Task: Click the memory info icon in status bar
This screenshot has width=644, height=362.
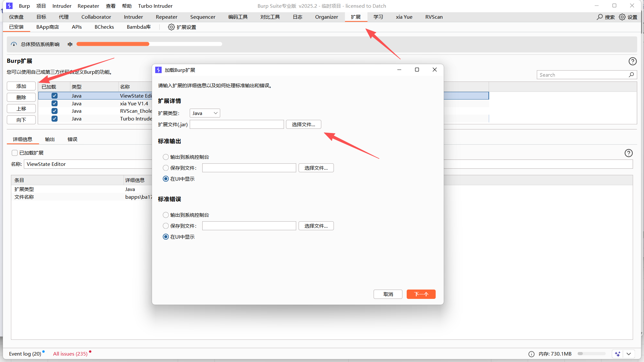Action: pyautogui.click(x=531, y=354)
